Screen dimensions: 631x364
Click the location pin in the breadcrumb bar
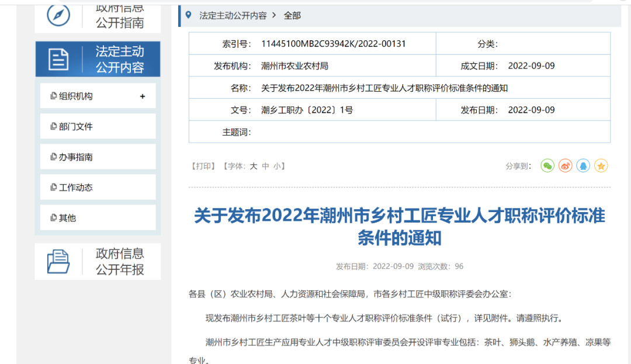pos(188,16)
